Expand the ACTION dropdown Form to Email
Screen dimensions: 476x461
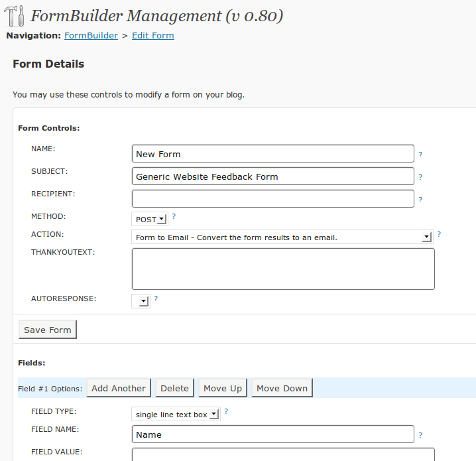(282, 237)
